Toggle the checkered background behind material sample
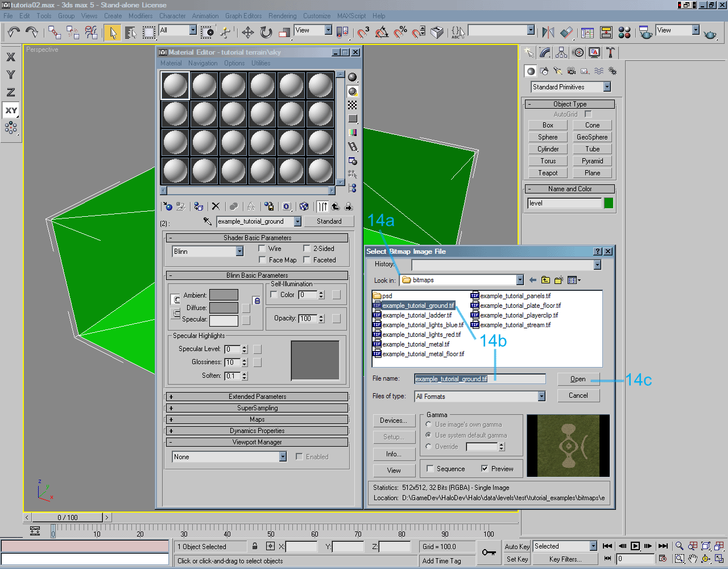Viewport: 728px width, 569px height. pos(351,105)
